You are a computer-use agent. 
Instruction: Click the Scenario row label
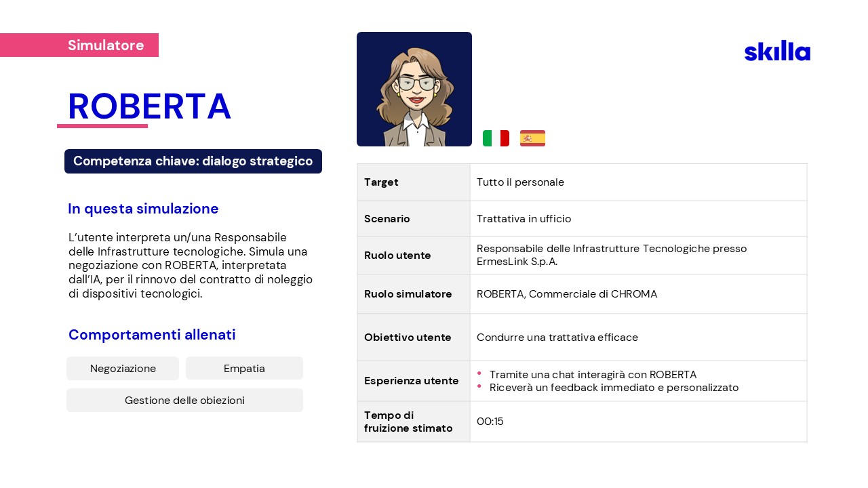387,219
